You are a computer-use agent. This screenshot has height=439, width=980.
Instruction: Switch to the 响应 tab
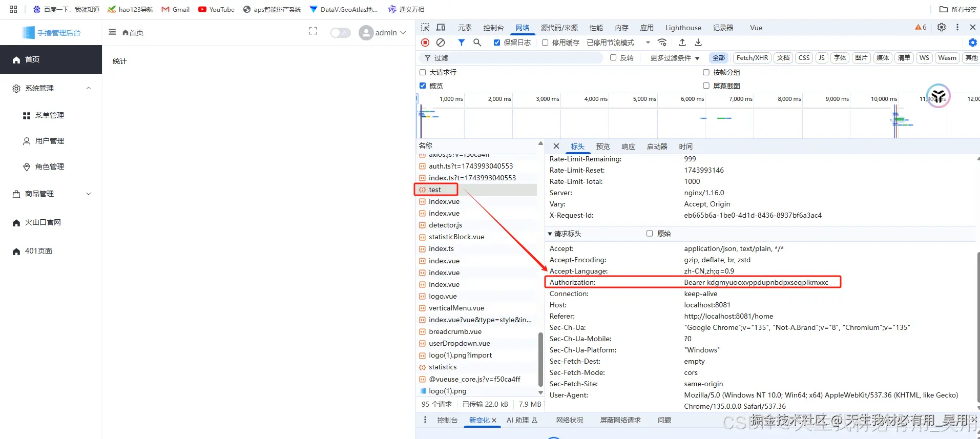[628, 147]
